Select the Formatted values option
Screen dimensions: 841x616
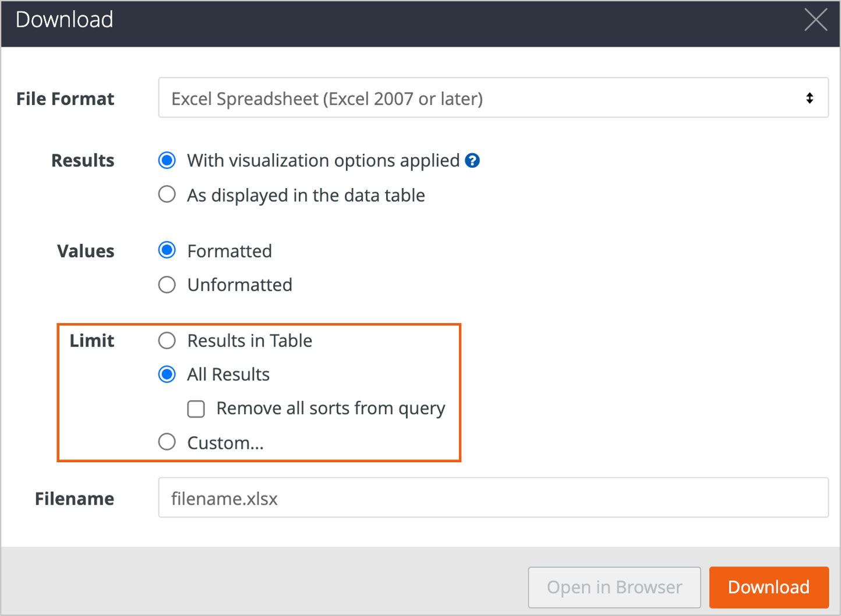(167, 250)
